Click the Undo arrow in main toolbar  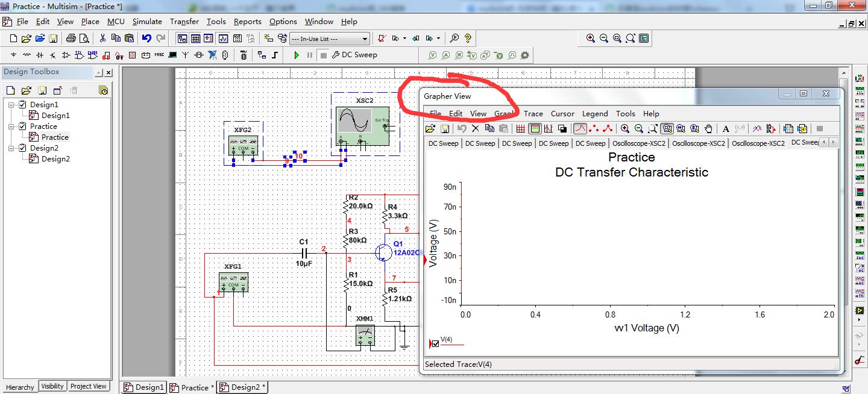click(146, 39)
